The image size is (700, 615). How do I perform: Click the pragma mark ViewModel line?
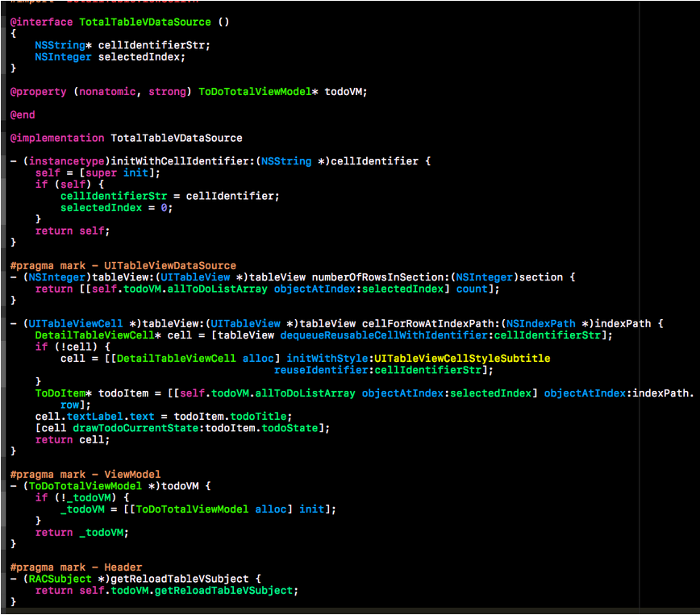coord(85,475)
